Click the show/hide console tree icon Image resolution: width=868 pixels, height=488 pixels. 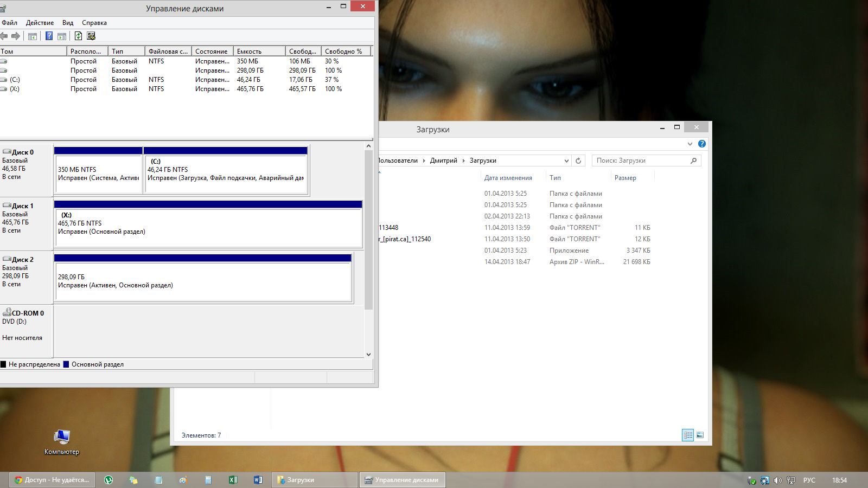tap(33, 36)
